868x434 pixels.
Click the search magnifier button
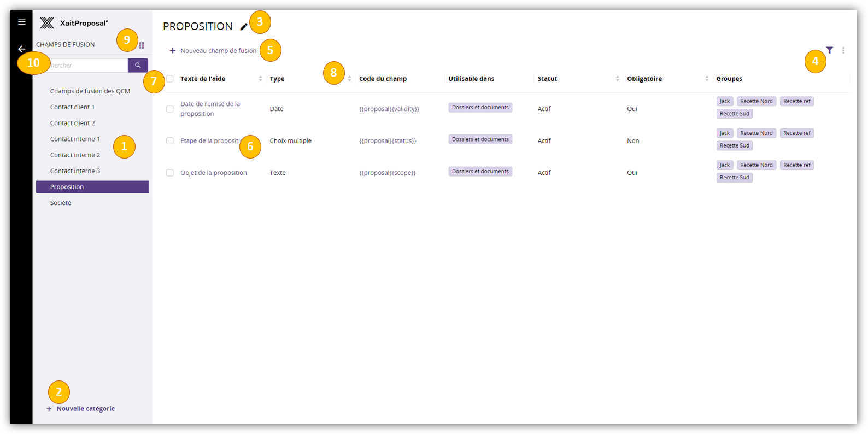click(138, 66)
